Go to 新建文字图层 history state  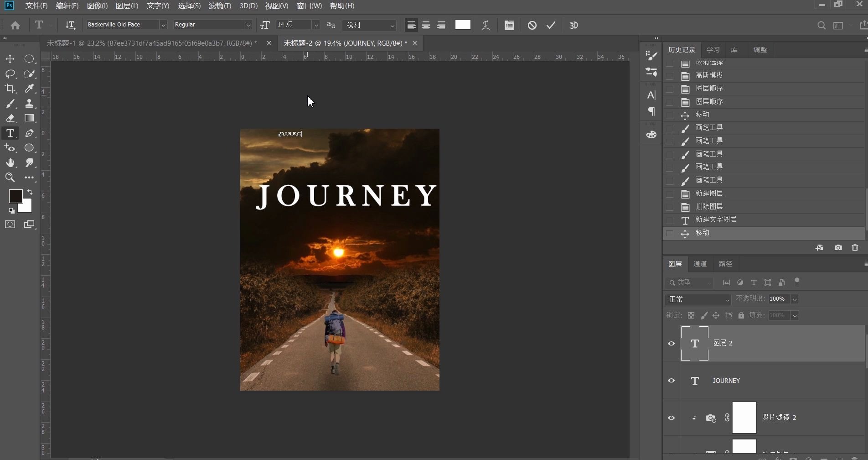coord(764,220)
